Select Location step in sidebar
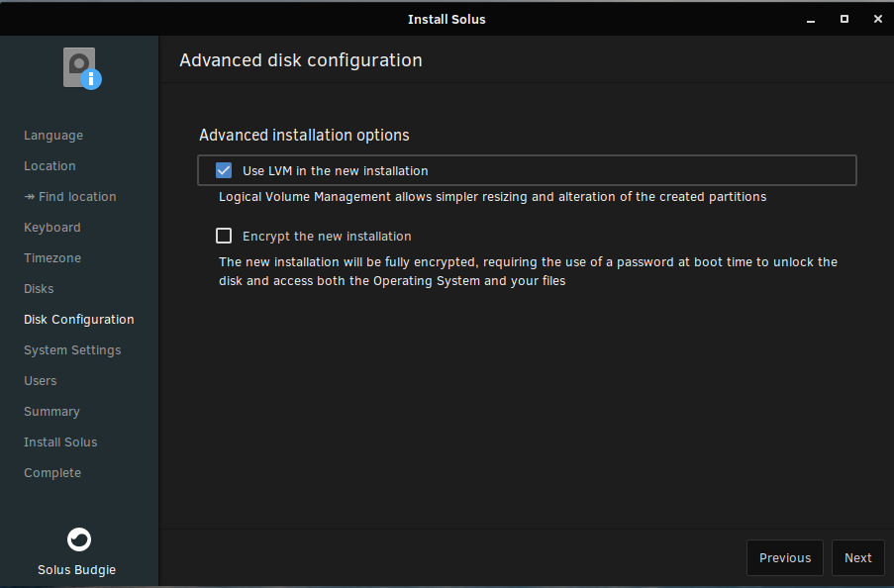894x588 pixels. 50,166
